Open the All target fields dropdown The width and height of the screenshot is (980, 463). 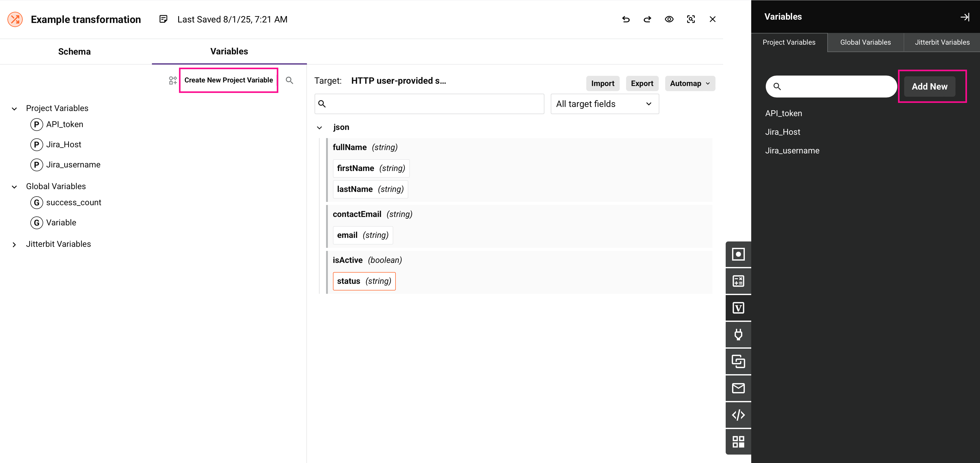tap(604, 104)
